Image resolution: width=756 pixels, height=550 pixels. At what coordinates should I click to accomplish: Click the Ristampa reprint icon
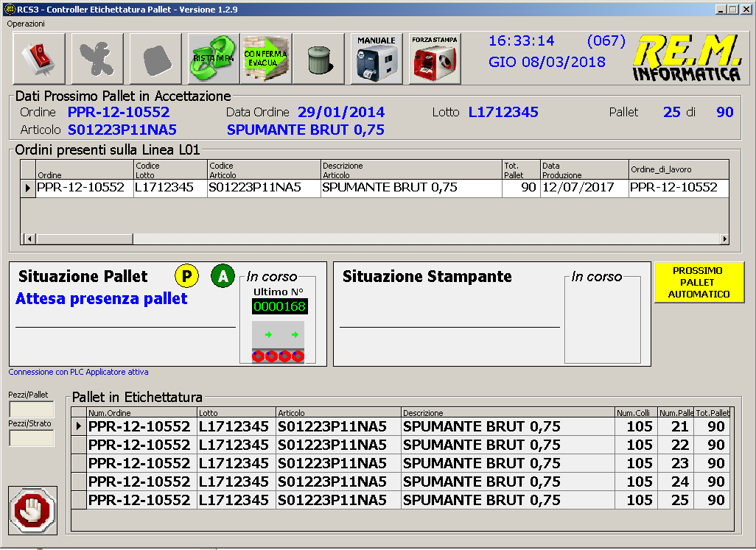(214, 59)
